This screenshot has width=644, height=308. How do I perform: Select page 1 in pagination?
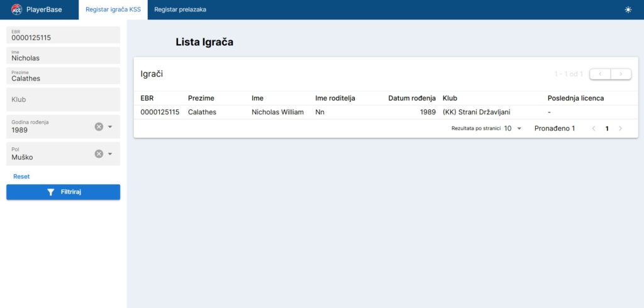point(607,128)
